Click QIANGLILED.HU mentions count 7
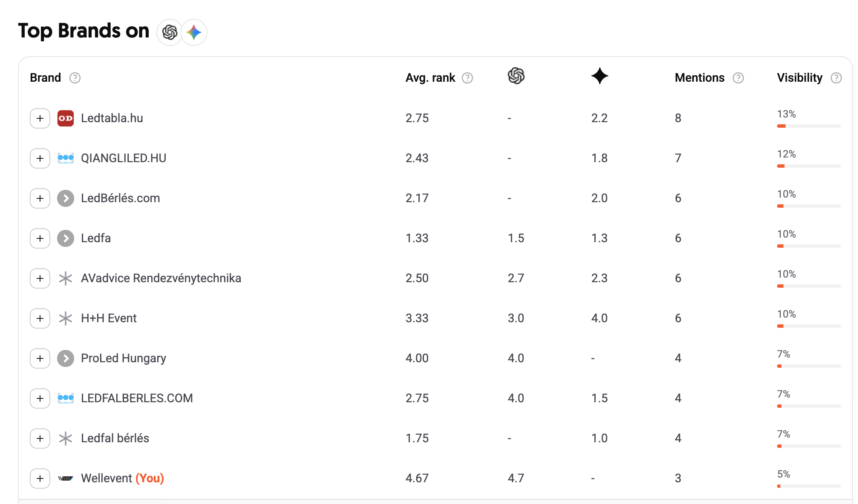The image size is (858, 504). coord(678,158)
